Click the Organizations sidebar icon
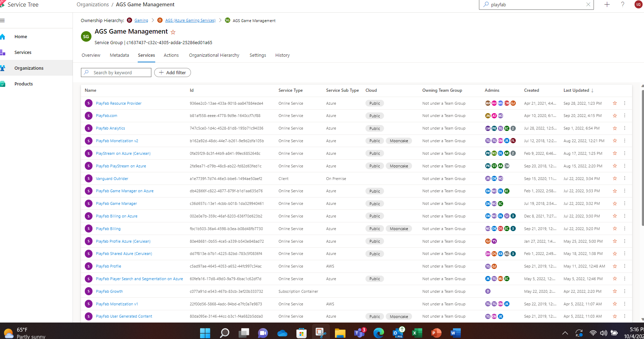The image size is (644, 339). (4, 68)
